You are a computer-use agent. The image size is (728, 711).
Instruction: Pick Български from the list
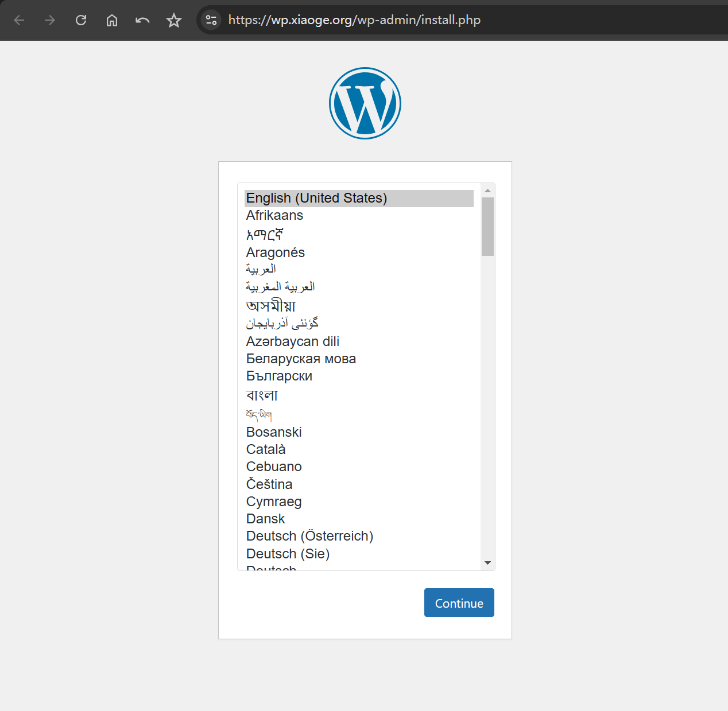pyautogui.click(x=279, y=376)
